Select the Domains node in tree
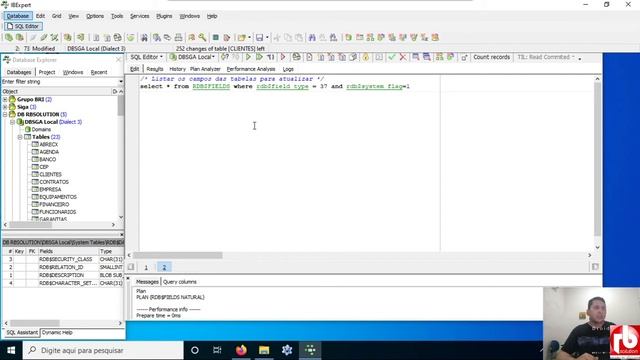 click(x=41, y=129)
